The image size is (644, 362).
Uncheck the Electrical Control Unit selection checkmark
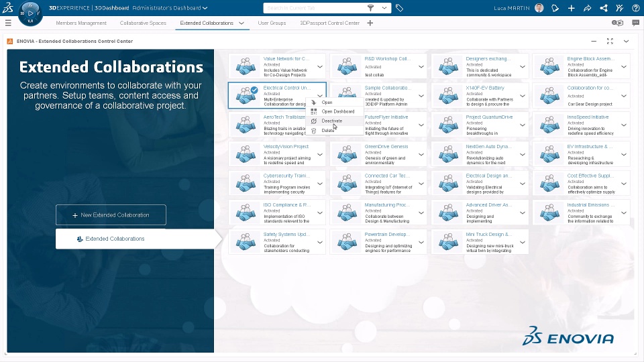254,90
